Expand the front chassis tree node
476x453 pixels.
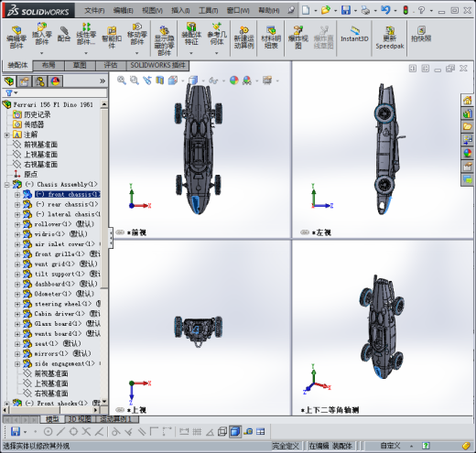17,195
